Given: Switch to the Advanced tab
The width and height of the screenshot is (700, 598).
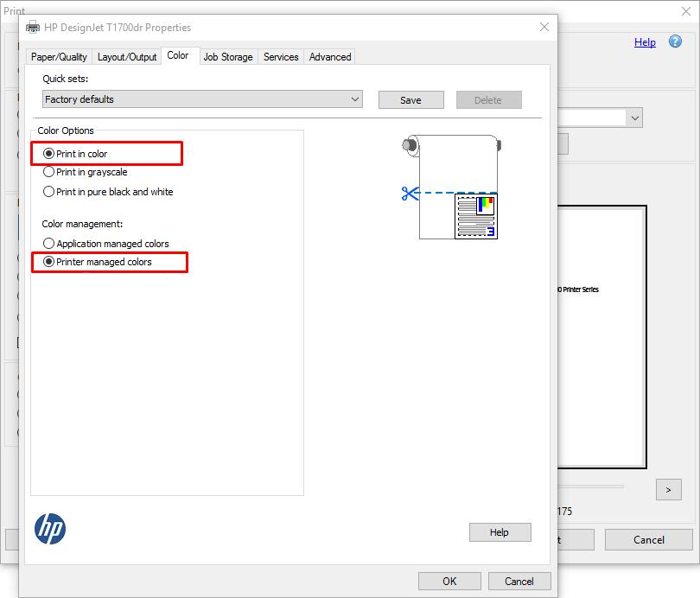Looking at the screenshot, I should click(330, 57).
